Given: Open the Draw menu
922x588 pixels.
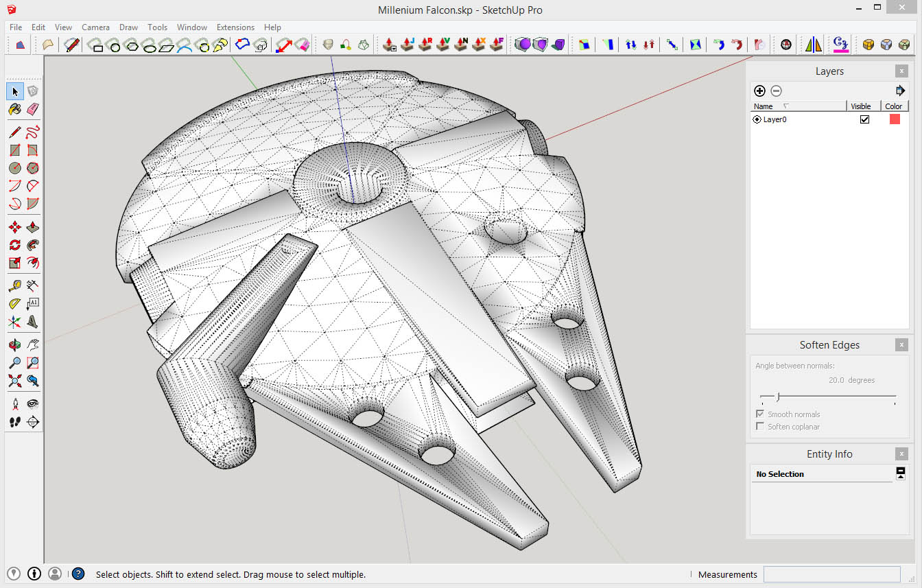Looking at the screenshot, I should [128, 27].
